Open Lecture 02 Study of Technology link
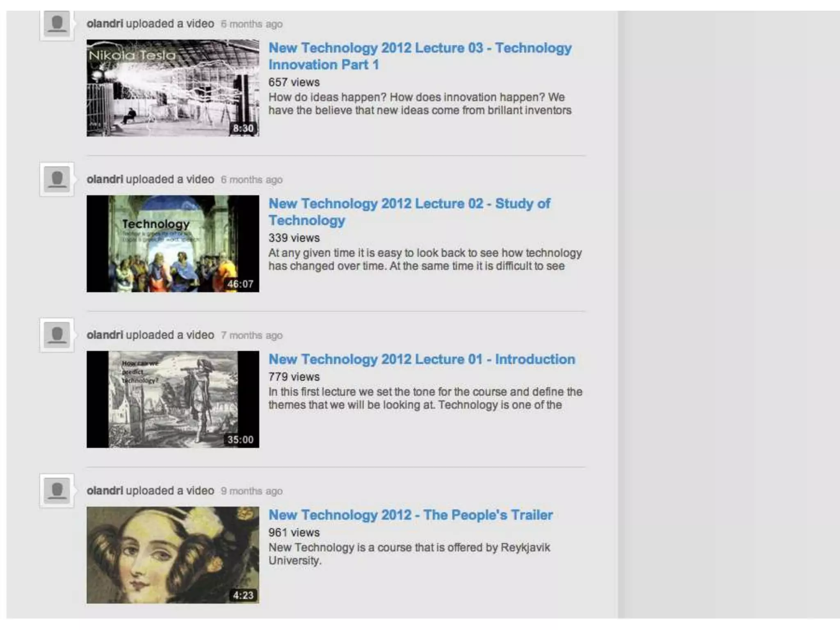 click(409, 212)
